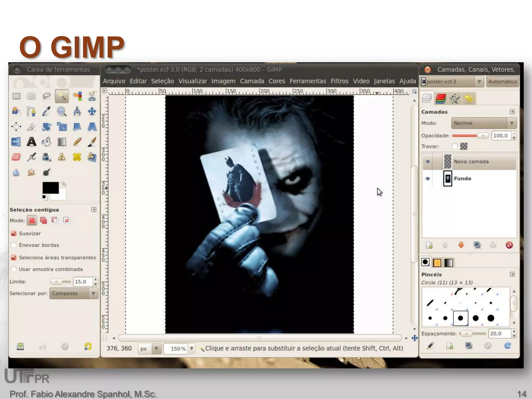Viewport: 532px width, 399px height.
Task: Select the Zoom magnifier tool
Action: 62,112
